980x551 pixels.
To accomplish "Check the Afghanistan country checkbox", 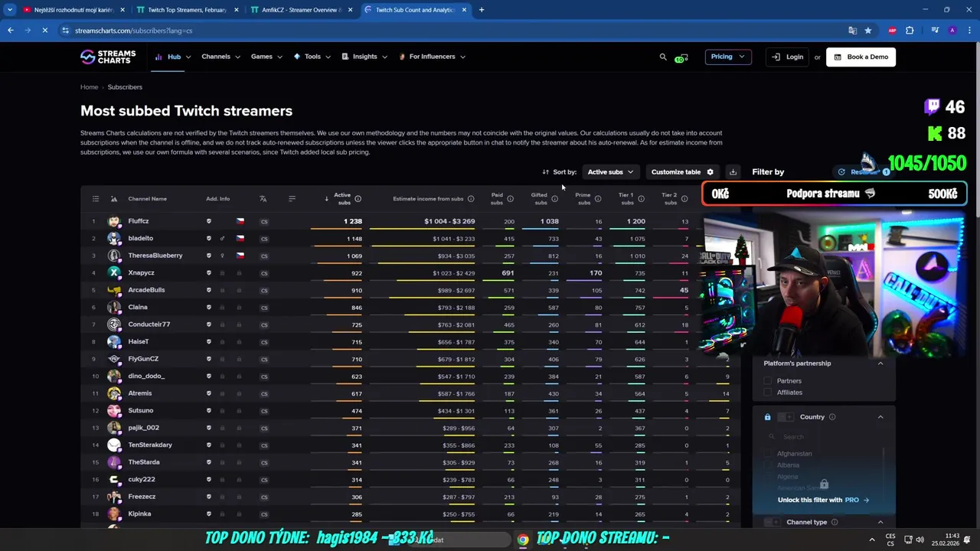I will tap(768, 454).
